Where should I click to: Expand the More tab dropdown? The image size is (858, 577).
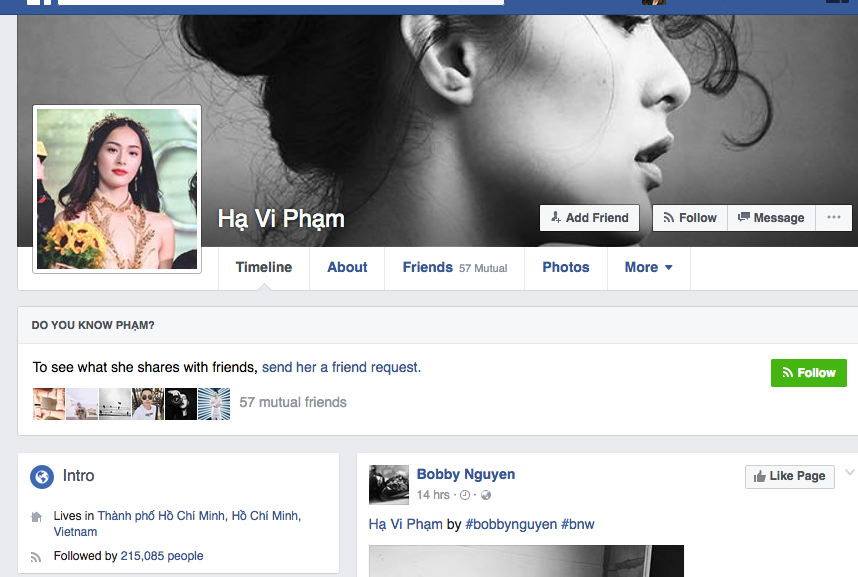(x=648, y=268)
